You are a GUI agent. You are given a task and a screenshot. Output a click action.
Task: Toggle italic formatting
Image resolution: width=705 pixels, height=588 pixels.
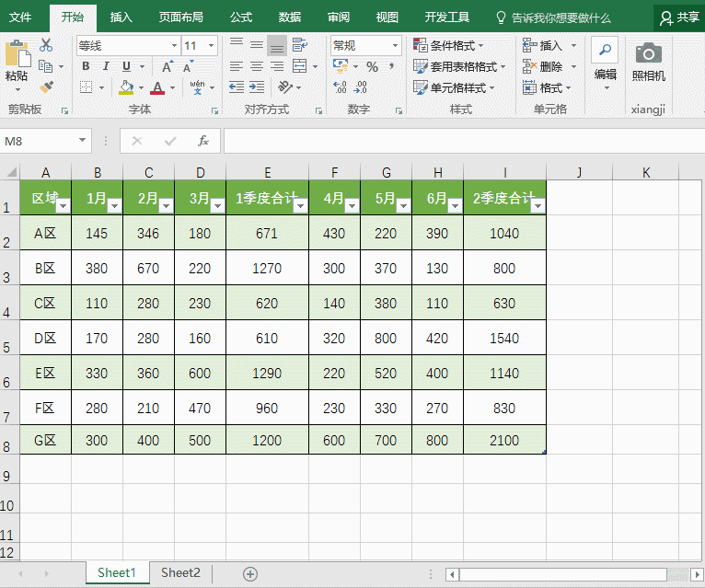(x=106, y=66)
